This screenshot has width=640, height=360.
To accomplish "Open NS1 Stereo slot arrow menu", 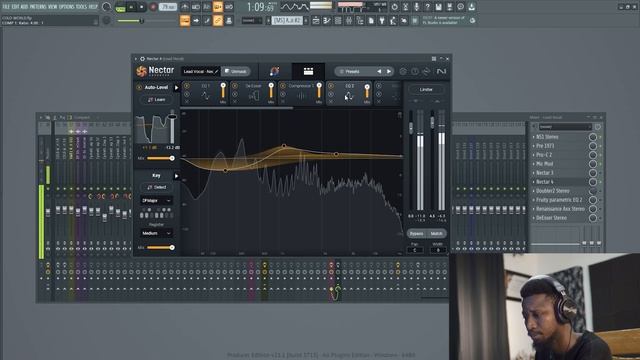I will [533, 137].
